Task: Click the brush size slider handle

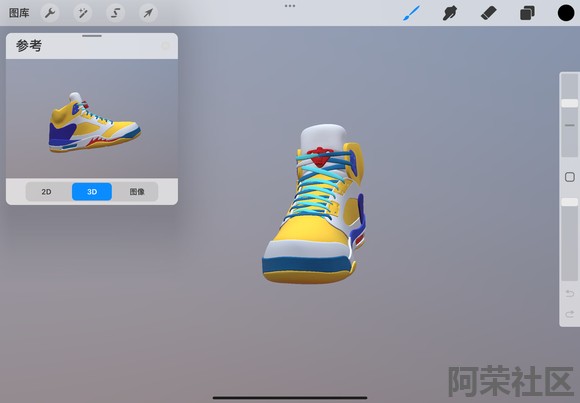Action: (570, 103)
